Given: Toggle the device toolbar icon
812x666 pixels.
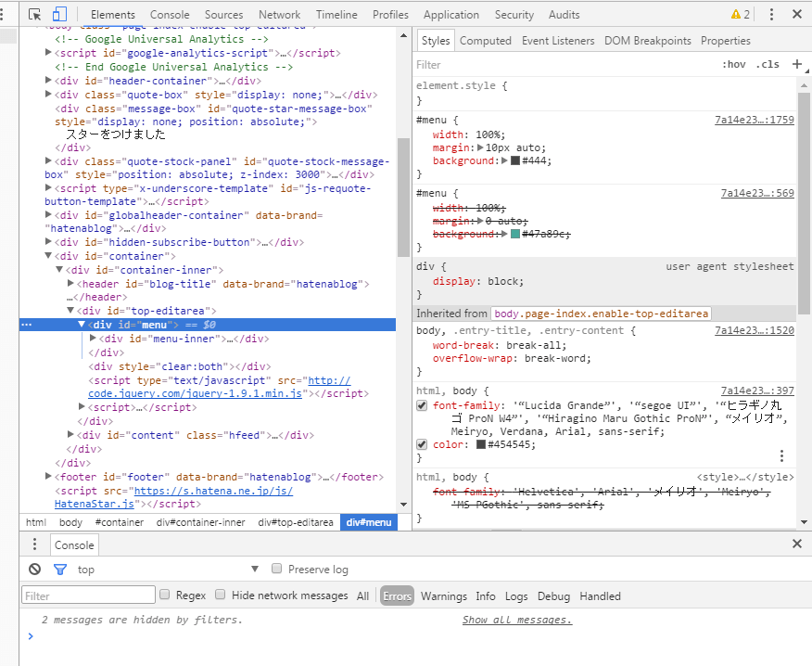Looking at the screenshot, I should (x=59, y=14).
